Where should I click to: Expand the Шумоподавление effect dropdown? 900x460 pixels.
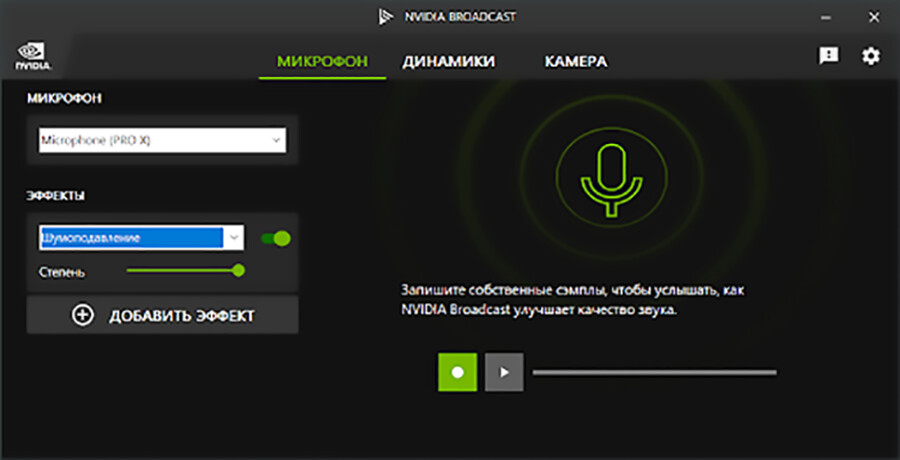tap(141, 238)
